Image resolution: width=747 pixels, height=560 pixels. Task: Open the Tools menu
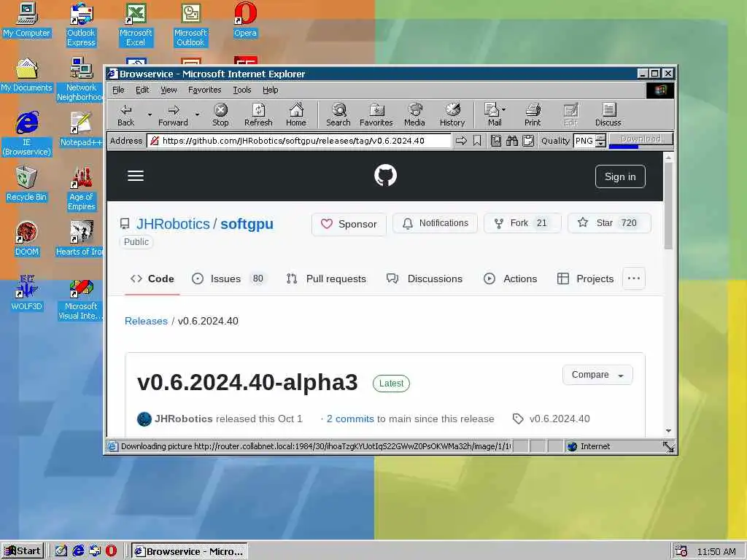pos(241,90)
